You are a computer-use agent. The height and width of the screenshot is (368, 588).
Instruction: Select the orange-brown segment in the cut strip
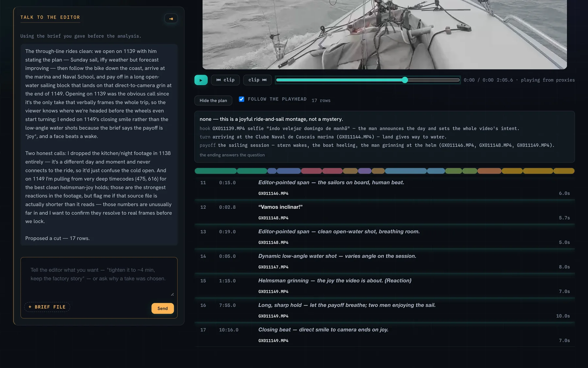(489, 171)
